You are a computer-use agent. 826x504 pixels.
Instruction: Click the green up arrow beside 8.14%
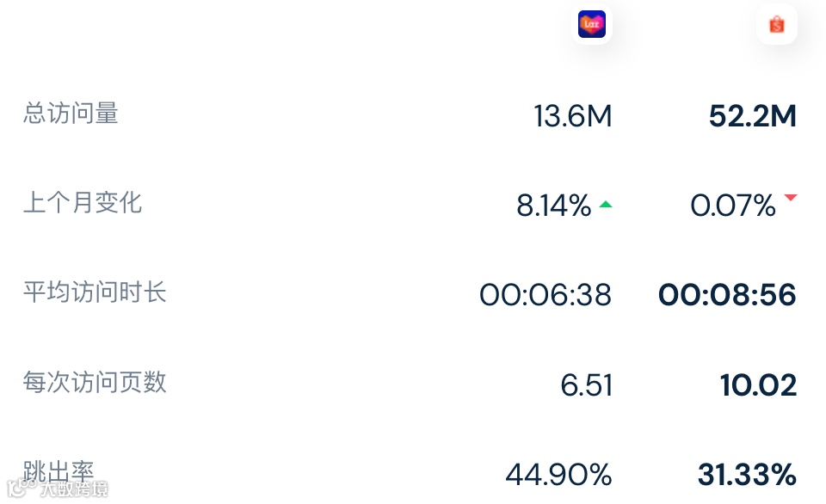[x=606, y=205]
